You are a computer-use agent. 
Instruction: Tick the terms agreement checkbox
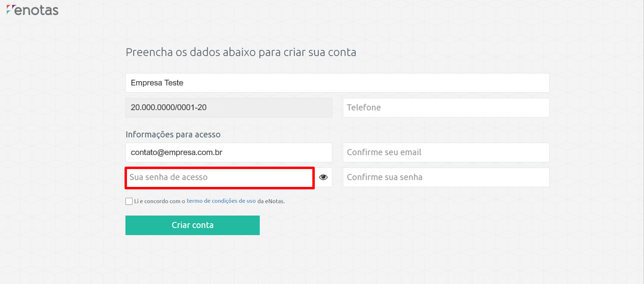[129, 201]
